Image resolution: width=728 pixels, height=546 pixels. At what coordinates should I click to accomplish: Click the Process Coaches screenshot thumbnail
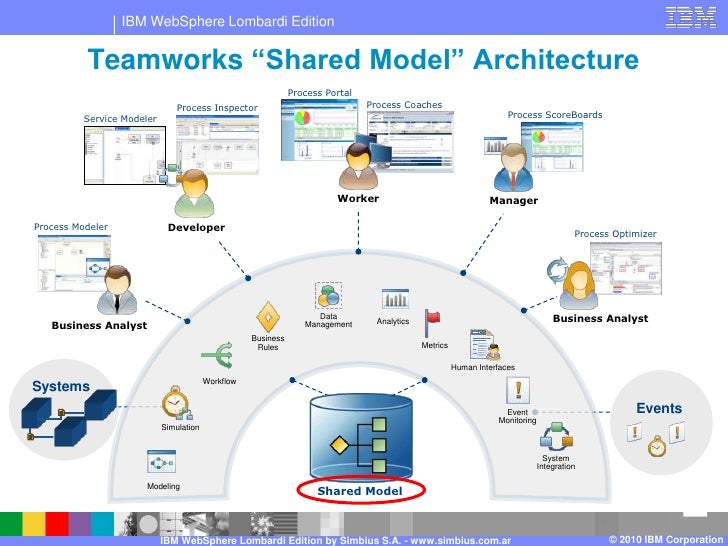tap(410, 142)
